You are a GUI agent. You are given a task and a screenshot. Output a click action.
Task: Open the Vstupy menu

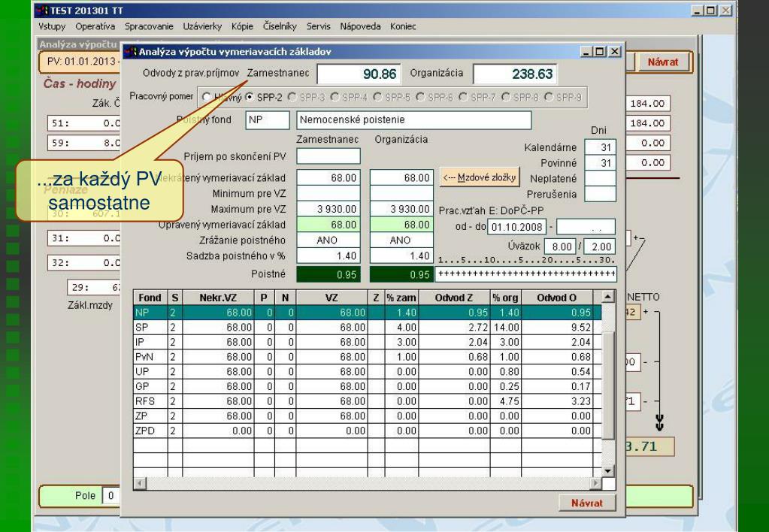[52, 26]
